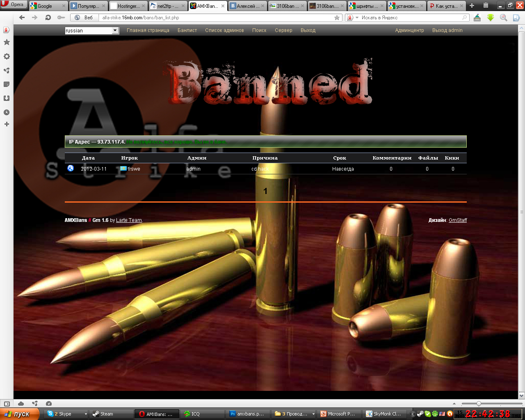
Task: Open the closed tabs trash icon
Action: (x=486, y=5)
